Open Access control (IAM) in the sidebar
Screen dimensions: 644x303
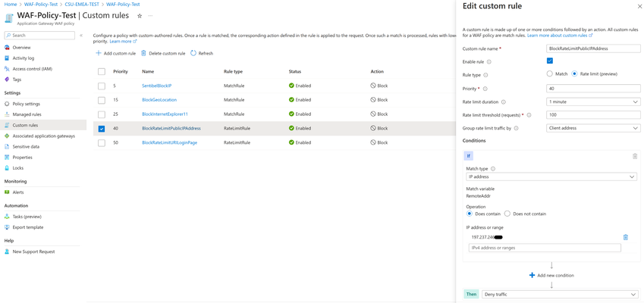click(x=32, y=69)
